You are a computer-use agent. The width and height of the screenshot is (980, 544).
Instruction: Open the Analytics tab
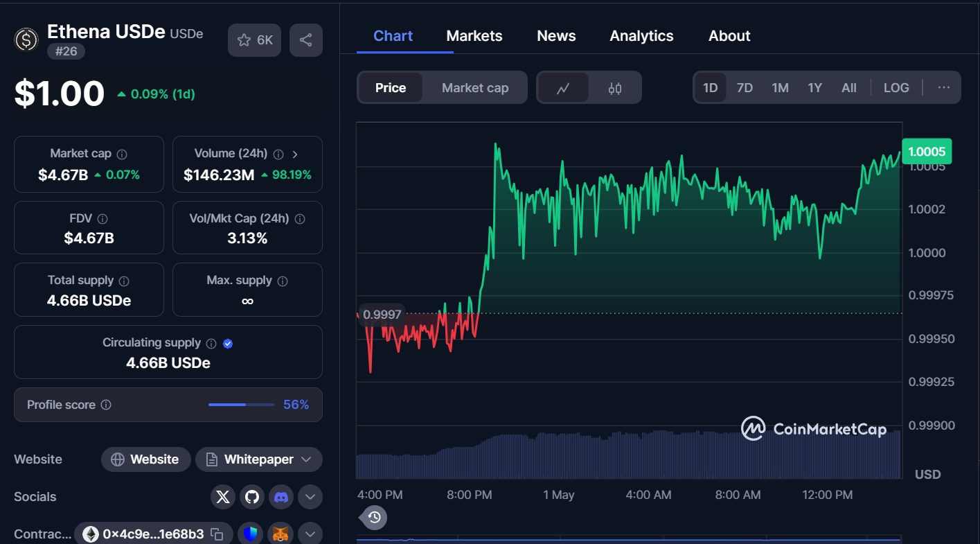point(641,36)
